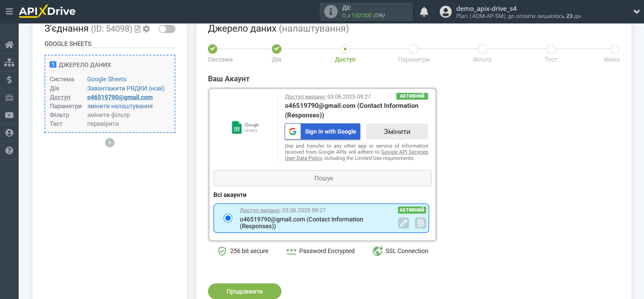Click the Actions counter panel
The height and width of the screenshot is (299, 644).
pos(366,12)
